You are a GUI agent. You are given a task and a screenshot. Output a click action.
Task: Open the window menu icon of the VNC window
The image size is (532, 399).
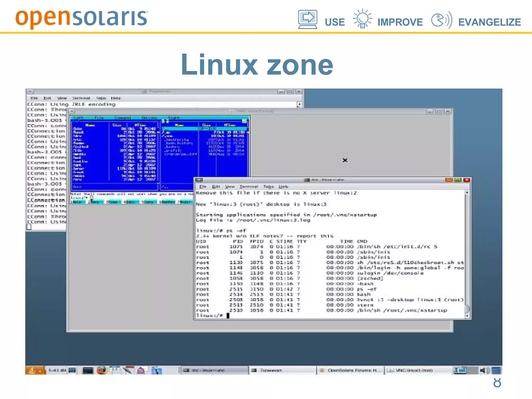click(72, 111)
